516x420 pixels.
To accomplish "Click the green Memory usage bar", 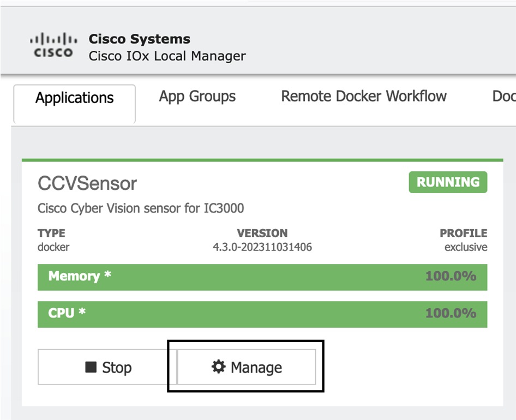I will pyautogui.click(x=262, y=277).
